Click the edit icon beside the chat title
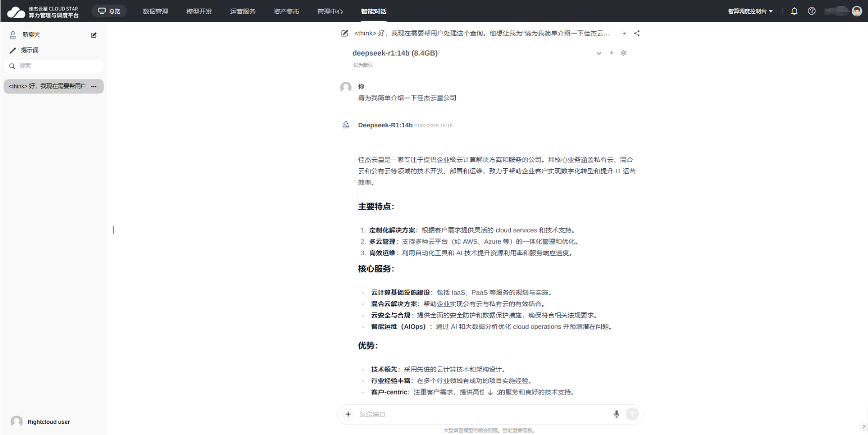The image size is (868, 435). tap(345, 33)
